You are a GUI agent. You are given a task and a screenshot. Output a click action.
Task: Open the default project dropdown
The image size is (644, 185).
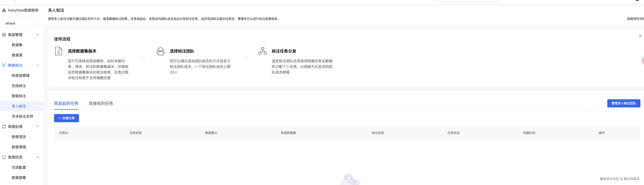pyautogui.click(x=21, y=23)
